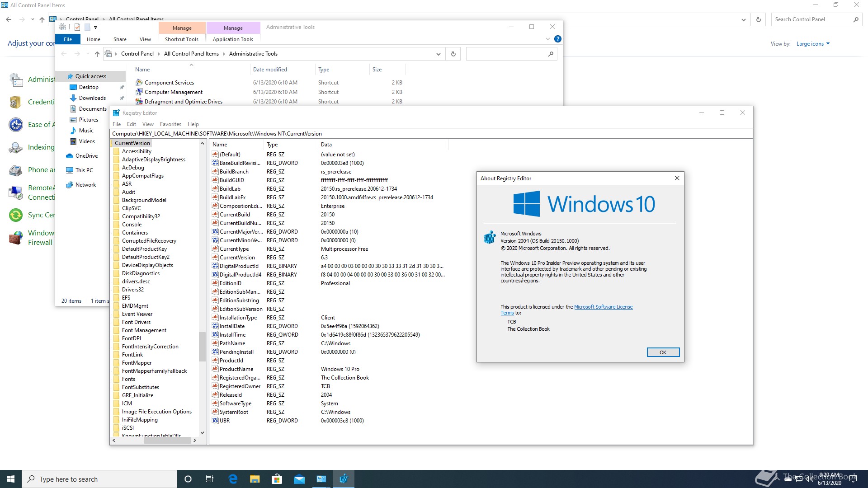Click OK in About Registry Editor
Screen dimensions: 868x488
[x=663, y=352]
